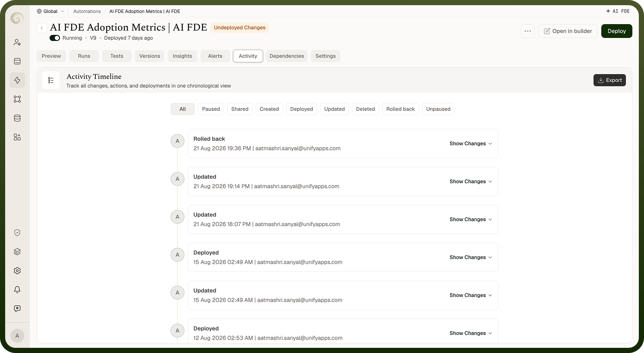
Task: Open the database cylinder icon in the sidebar
Action: click(17, 118)
